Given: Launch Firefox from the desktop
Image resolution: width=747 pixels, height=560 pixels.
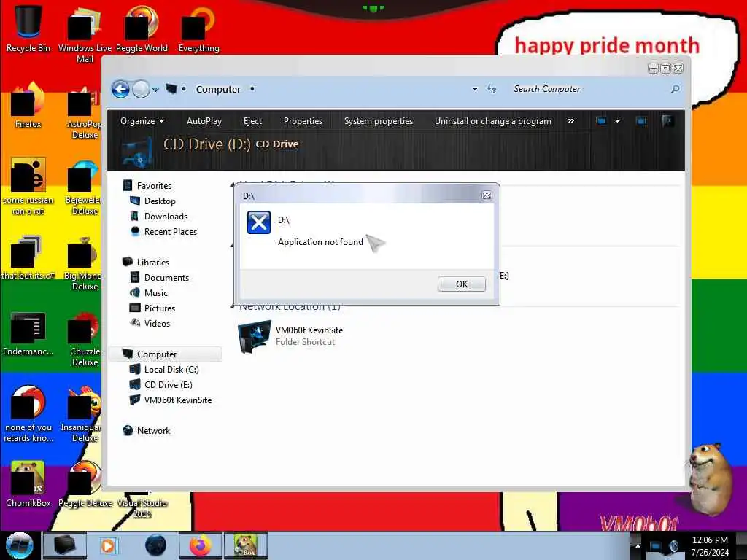Looking at the screenshot, I should coord(28,105).
